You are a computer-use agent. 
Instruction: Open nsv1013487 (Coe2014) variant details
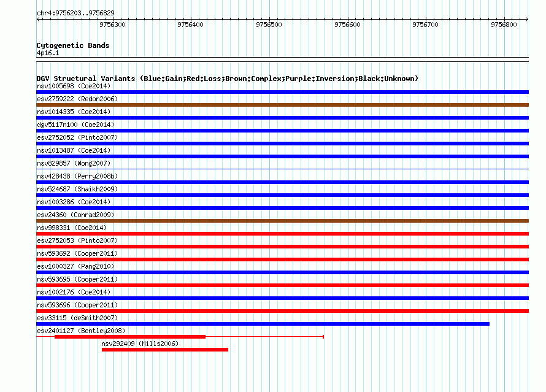74,150
